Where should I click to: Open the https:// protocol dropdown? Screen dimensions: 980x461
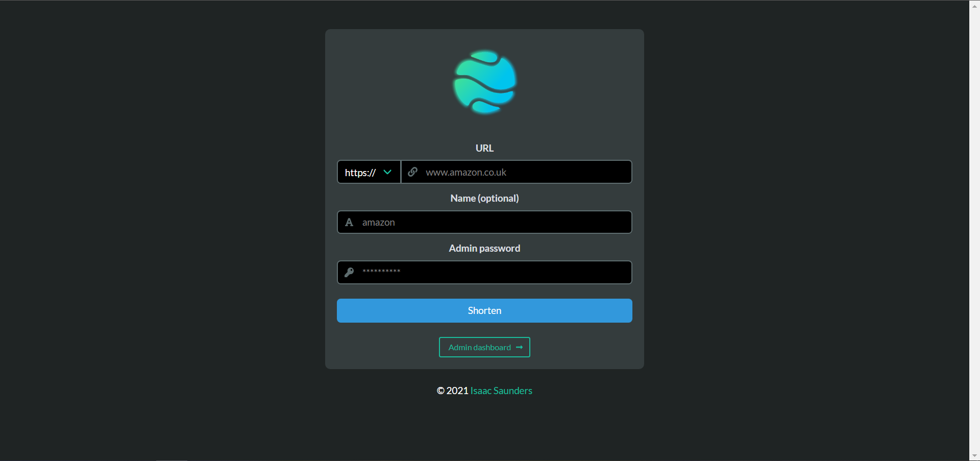(x=360, y=172)
